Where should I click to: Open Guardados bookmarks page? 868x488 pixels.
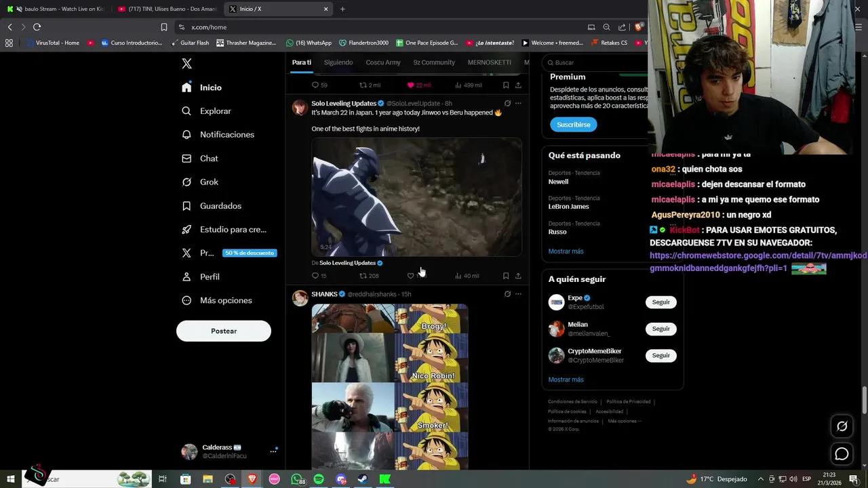(212, 206)
